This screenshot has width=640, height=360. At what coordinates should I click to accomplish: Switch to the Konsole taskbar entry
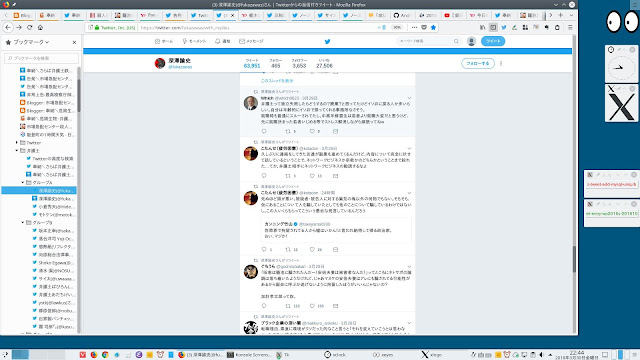coord(249,355)
